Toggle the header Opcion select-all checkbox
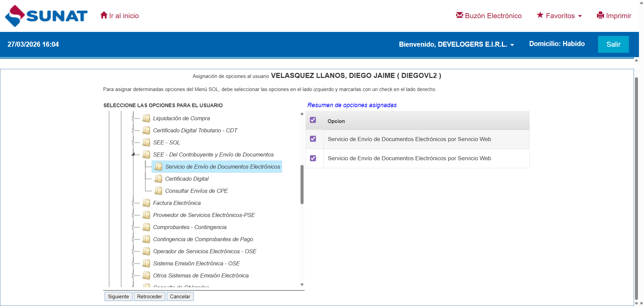 (313, 120)
